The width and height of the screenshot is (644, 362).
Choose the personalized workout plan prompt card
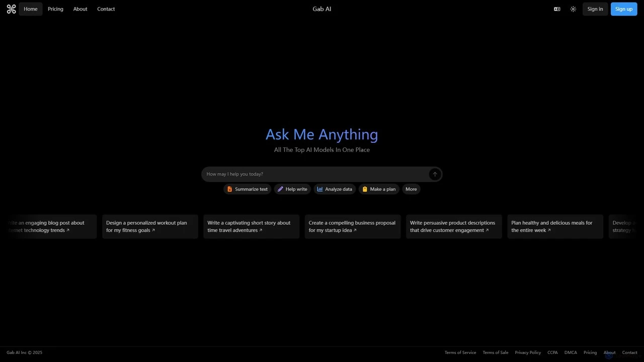(x=150, y=227)
